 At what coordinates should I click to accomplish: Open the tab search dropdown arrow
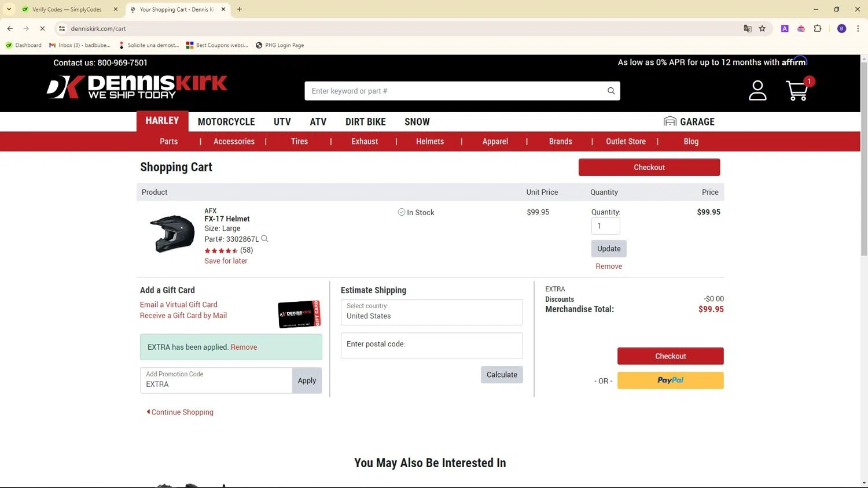coord(9,9)
